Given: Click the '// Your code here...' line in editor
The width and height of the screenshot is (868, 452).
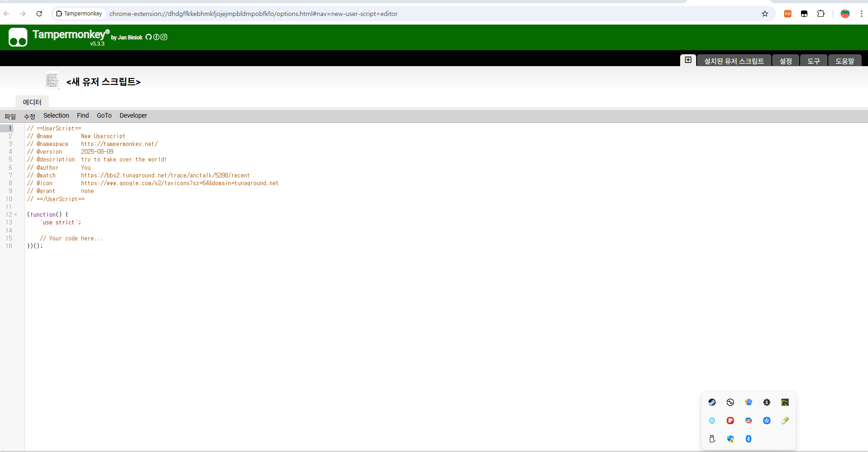Looking at the screenshot, I should pyautogui.click(x=72, y=239).
